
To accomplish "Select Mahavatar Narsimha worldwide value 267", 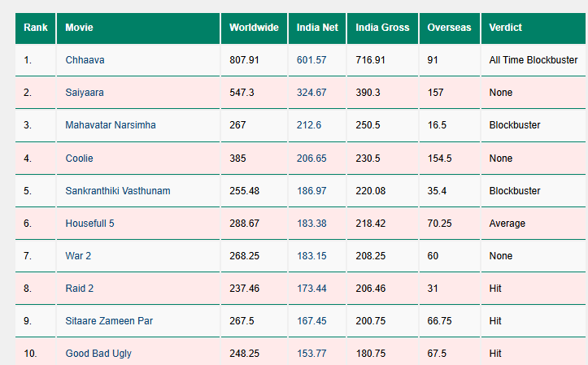I will coord(237,125).
